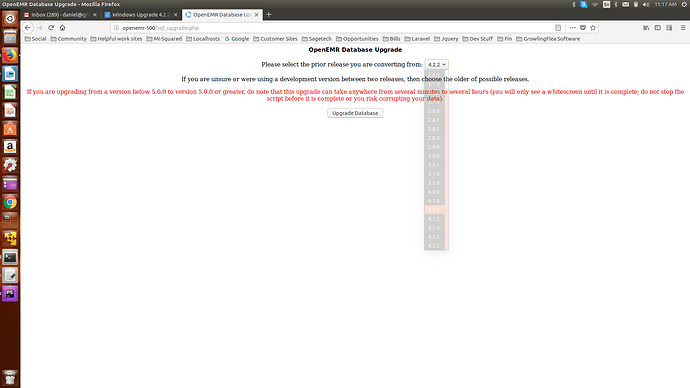The width and height of the screenshot is (690, 388).
Task: Open the Customer Sites bookmarks folder
Action: click(x=275, y=39)
